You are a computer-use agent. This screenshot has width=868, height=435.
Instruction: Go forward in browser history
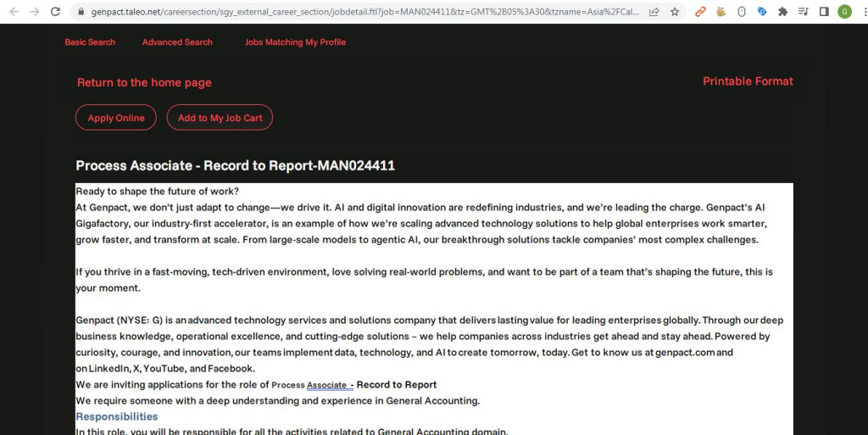pos(34,11)
